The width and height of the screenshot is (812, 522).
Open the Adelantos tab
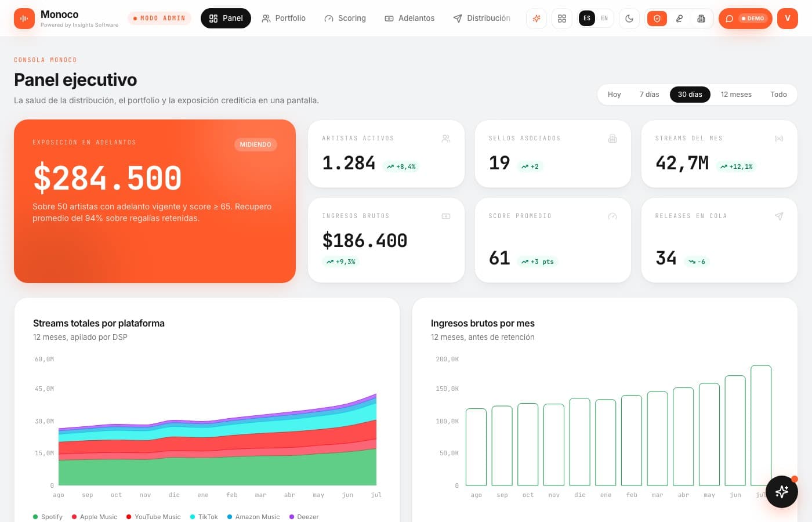409,19
